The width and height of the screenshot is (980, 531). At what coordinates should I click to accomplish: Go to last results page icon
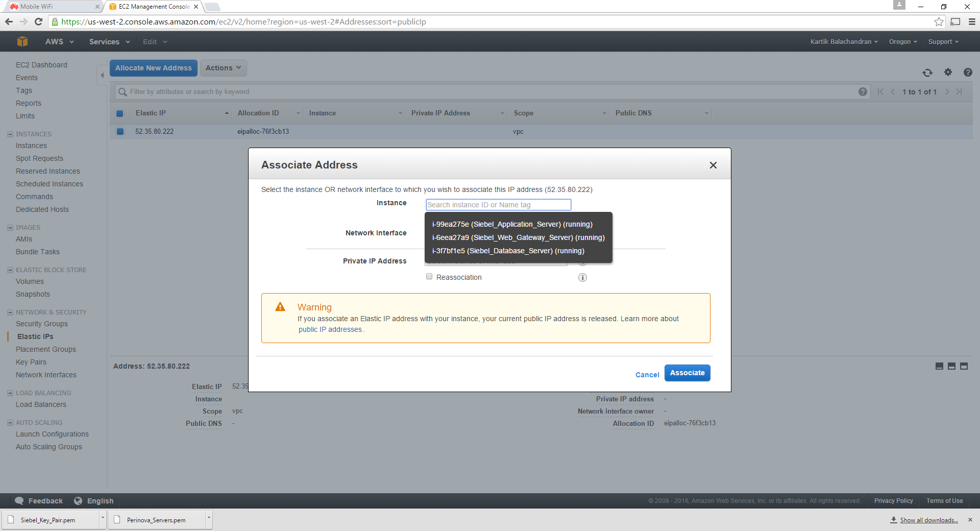pyautogui.click(x=959, y=92)
